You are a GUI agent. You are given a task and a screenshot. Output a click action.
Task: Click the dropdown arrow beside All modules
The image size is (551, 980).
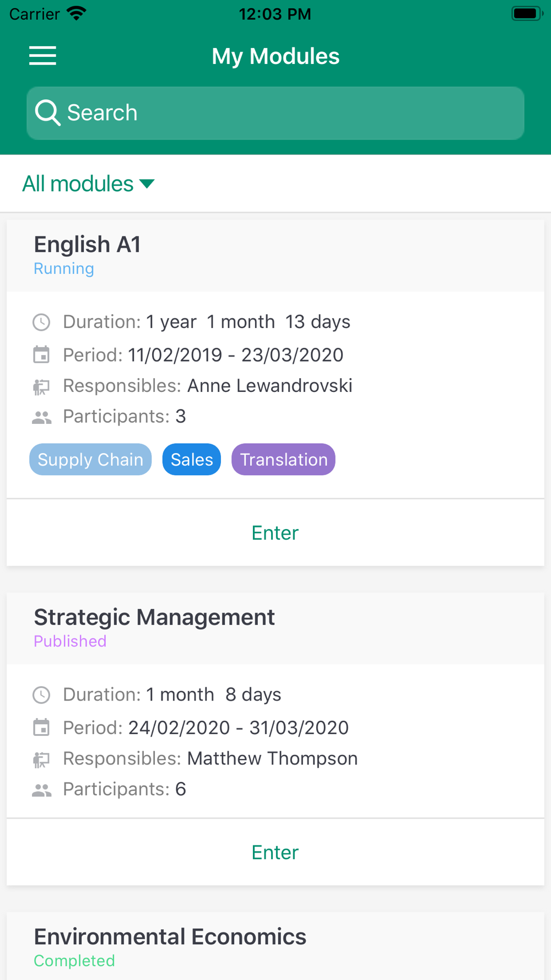tap(147, 184)
